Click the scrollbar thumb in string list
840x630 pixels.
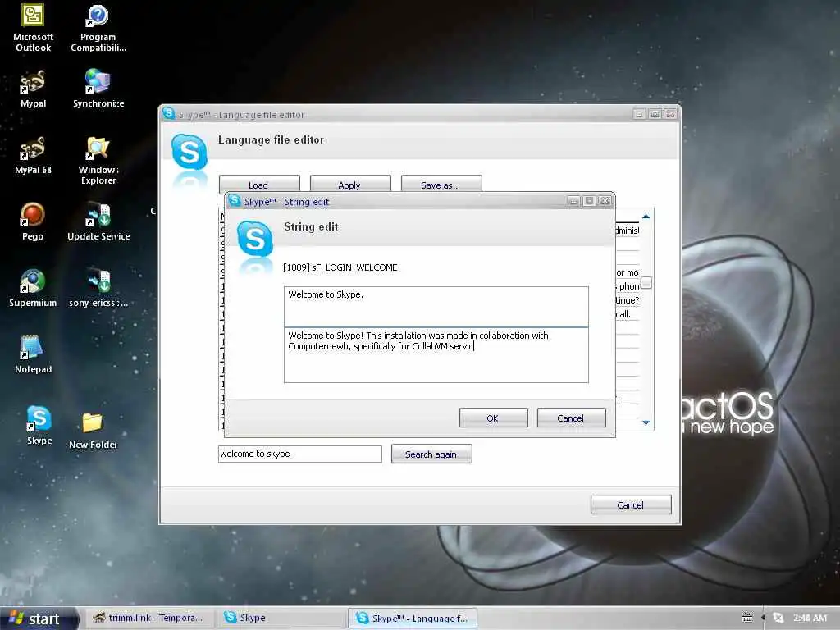pos(646,282)
